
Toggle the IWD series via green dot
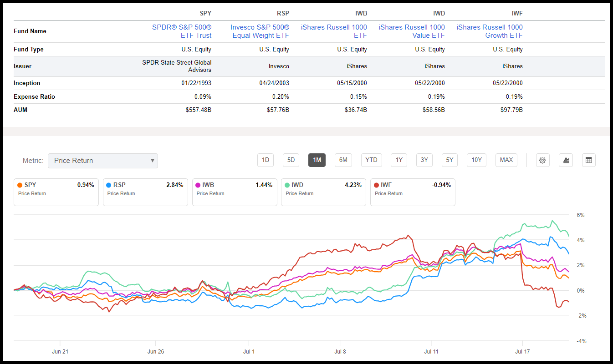click(x=286, y=185)
